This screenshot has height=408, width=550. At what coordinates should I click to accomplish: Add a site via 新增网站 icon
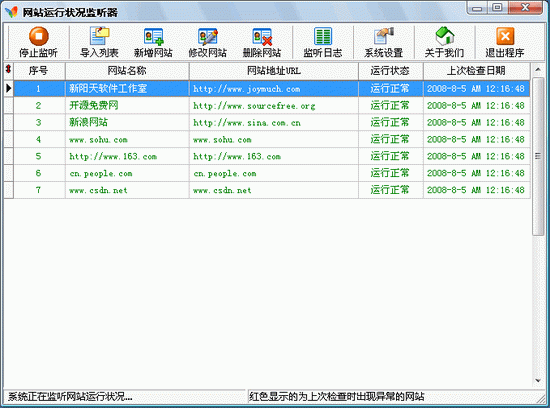coord(153,42)
